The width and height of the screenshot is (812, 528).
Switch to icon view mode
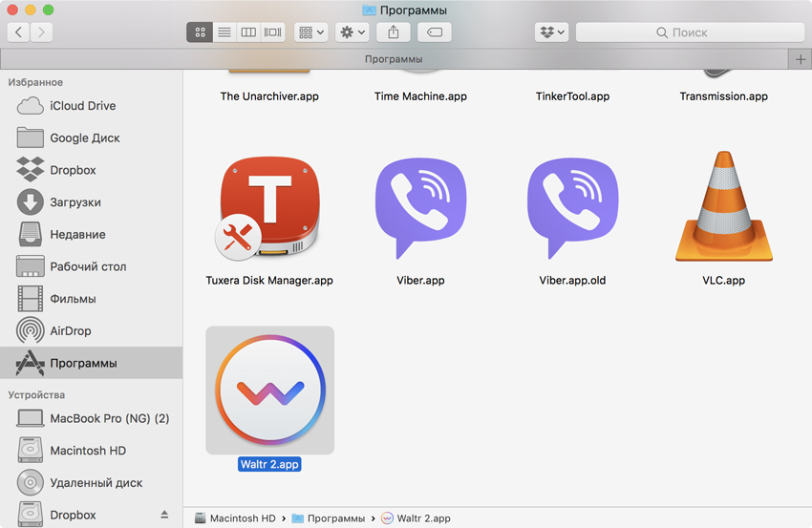200,32
